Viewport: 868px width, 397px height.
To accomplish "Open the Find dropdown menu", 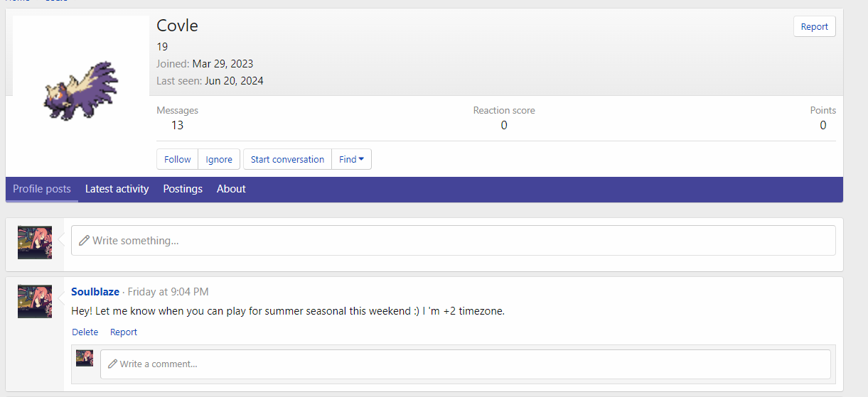I will coord(351,159).
